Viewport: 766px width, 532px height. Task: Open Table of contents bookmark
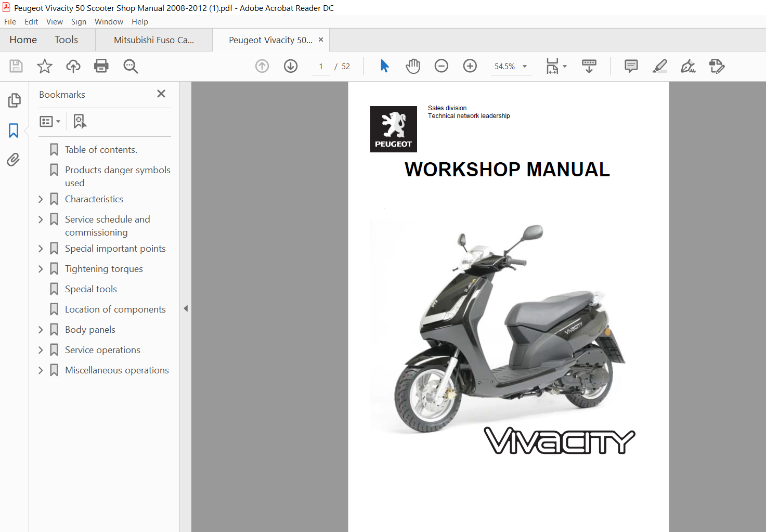coord(101,150)
